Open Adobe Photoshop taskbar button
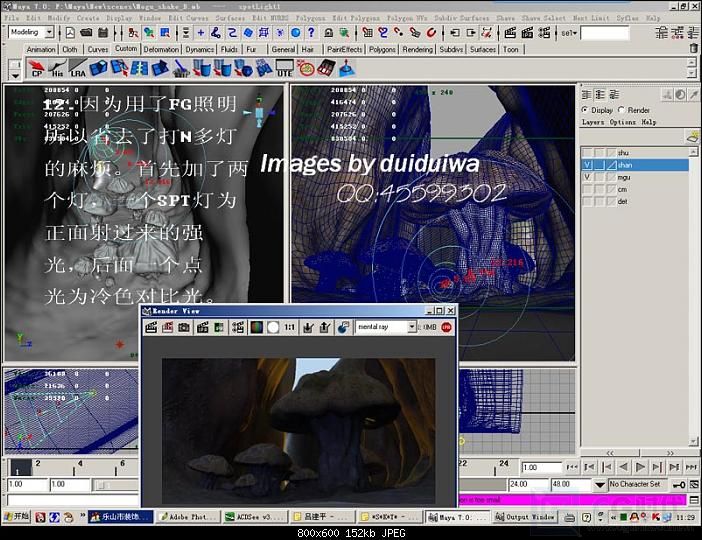 coord(188,517)
